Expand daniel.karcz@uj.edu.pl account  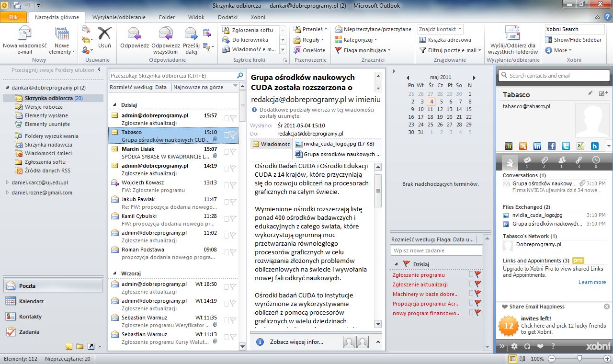pos(7,182)
